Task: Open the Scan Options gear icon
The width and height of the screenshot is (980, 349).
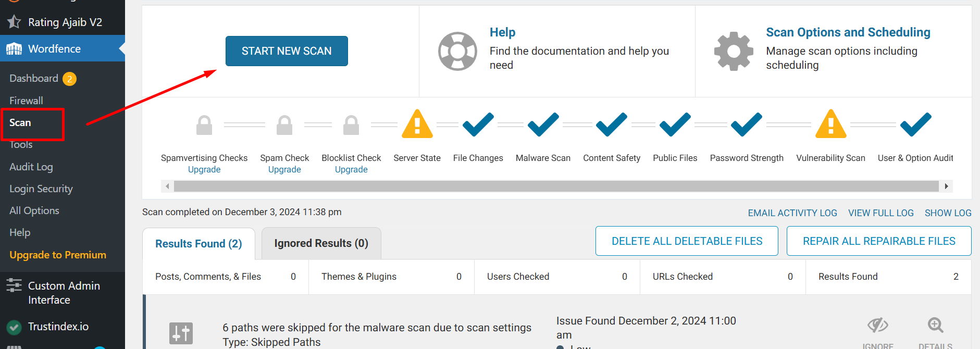Action: click(x=734, y=51)
